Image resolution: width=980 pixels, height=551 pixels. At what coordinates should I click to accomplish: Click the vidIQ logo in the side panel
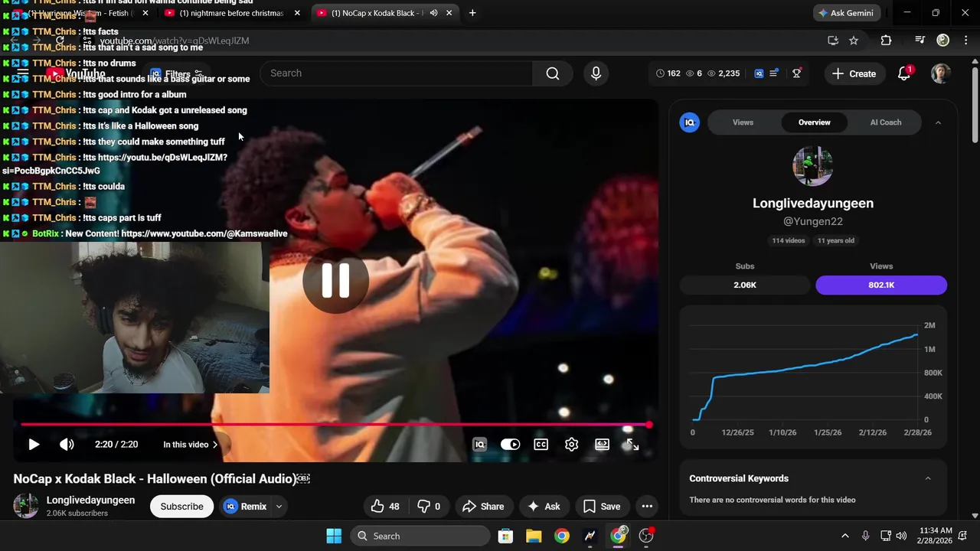point(689,122)
